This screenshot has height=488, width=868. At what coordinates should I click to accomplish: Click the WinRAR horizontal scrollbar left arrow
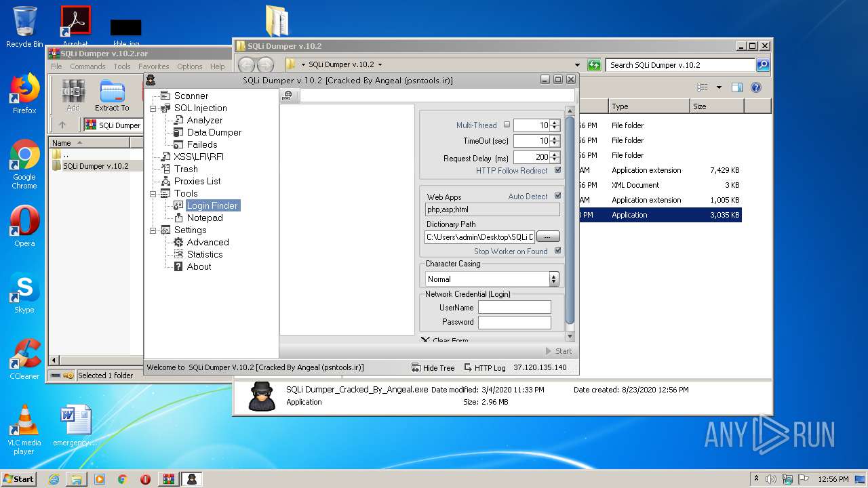54,360
